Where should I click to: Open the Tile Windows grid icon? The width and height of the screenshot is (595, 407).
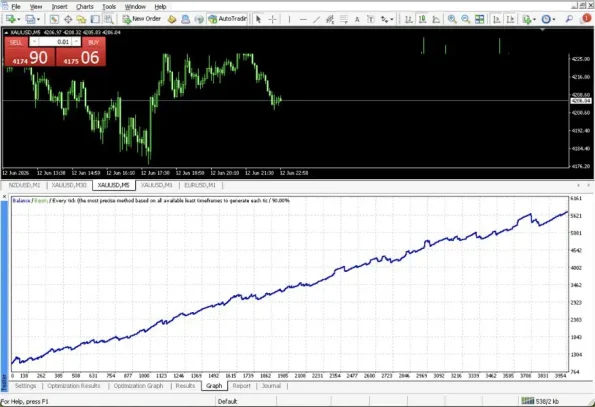pos(480,19)
